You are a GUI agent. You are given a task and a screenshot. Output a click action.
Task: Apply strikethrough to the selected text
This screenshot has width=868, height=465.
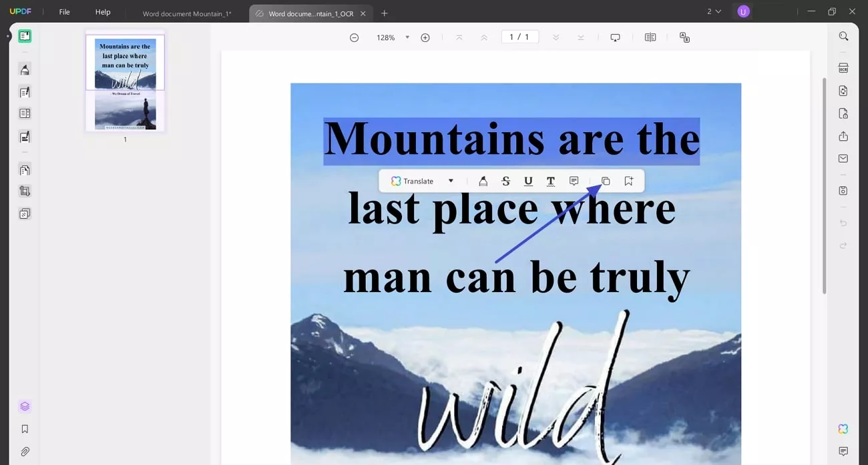coord(505,181)
